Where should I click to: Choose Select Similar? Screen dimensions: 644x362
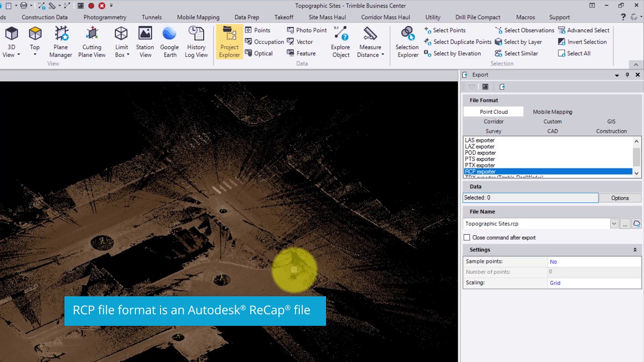[516, 53]
